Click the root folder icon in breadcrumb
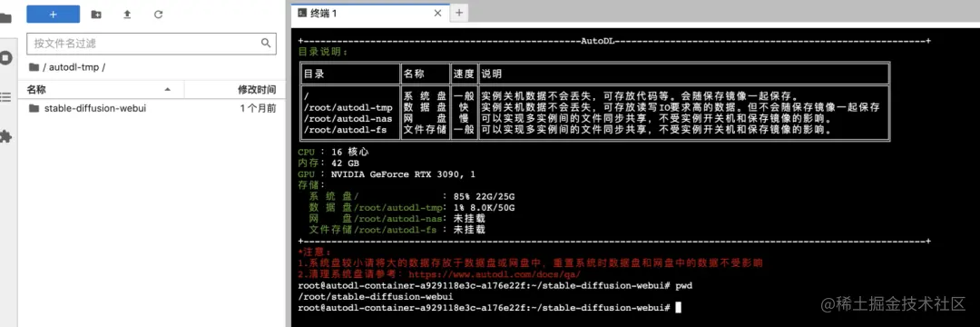 (x=34, y=67)
